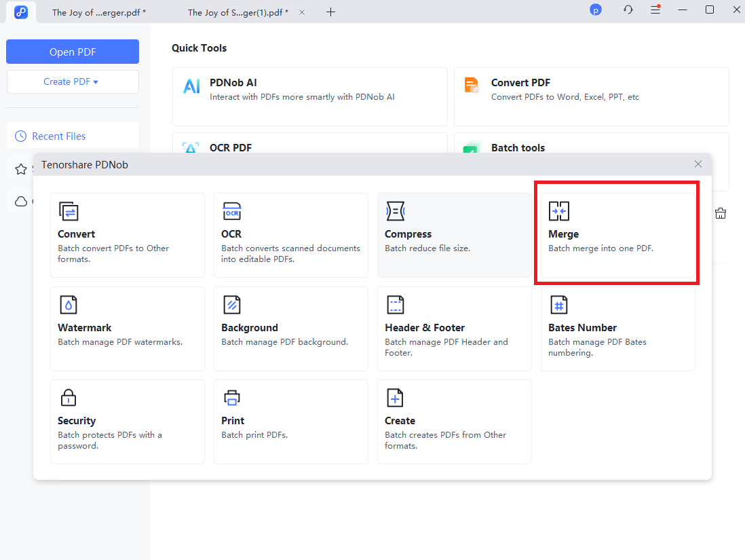The image size is (745, 560).
Task: Close the 'The Joy of S...ger(1).pdf' tab
Action: click(x=302, y=12)
